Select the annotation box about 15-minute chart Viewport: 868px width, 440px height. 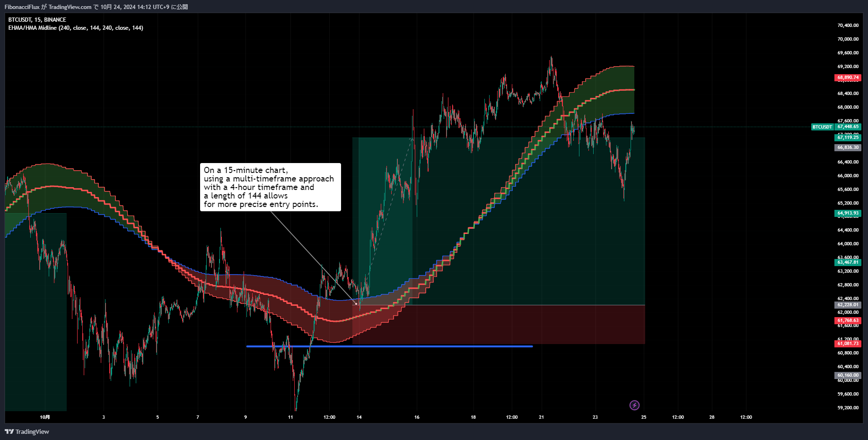pyautogui.click(x=271, y=187)
